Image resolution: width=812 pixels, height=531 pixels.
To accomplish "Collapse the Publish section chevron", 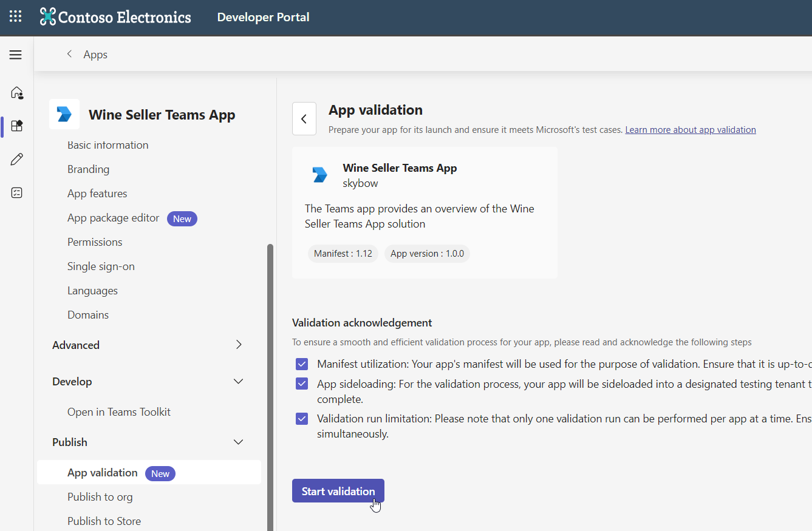I will (x=239, y=442).
